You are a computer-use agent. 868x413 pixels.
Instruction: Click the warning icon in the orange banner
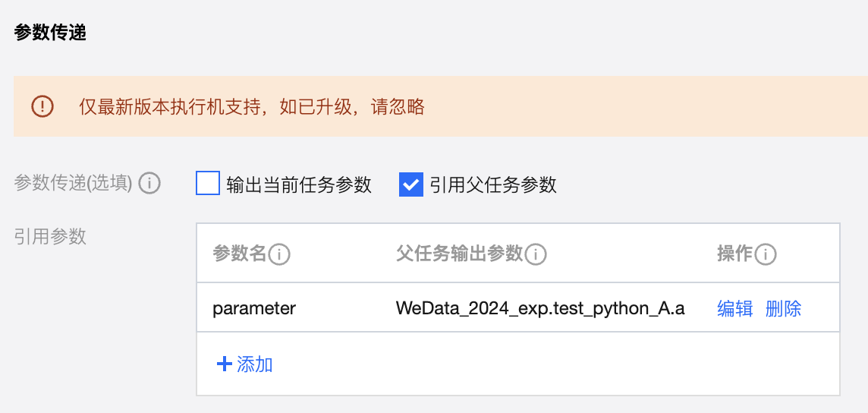(x=42, y=106)
